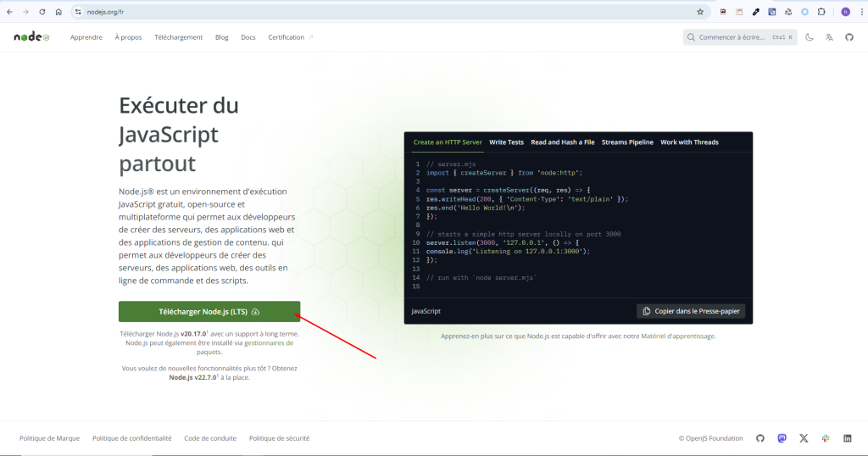Open the Certification external link
Image resolution: width=868 pixels, height=456 pixels.
[290, 37]
